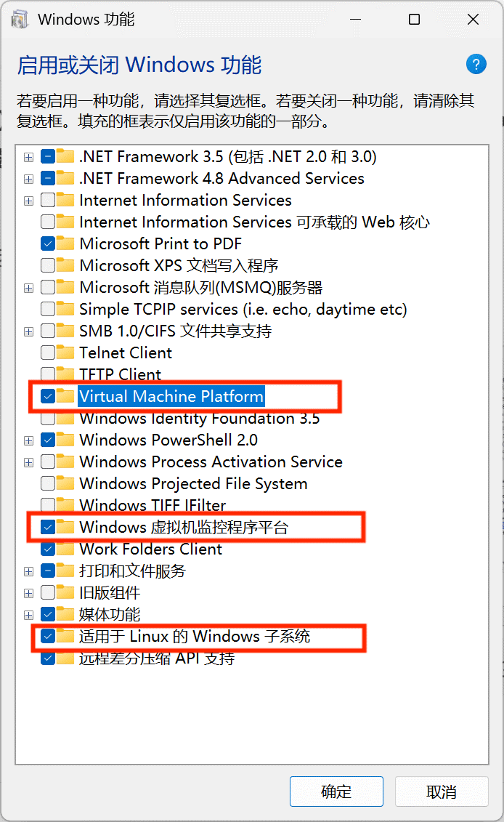Enable the Telnet Client checkbox
Viewport: 504px width, 822px height.
click(x=48, y=352)
